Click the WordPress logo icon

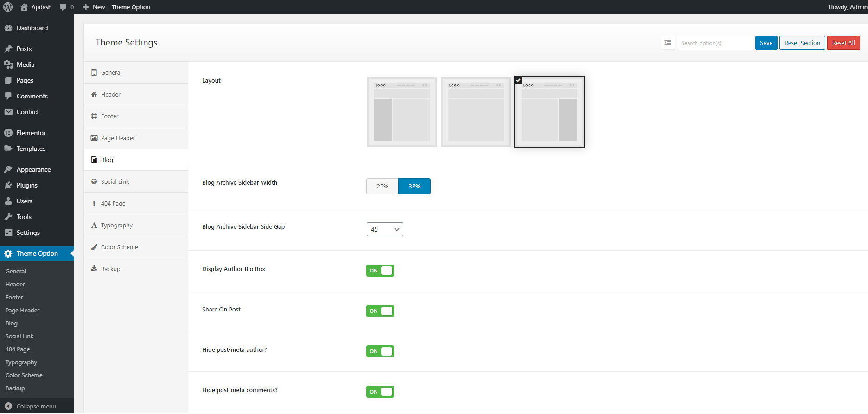pyautogui.click(x=8, y=7)
